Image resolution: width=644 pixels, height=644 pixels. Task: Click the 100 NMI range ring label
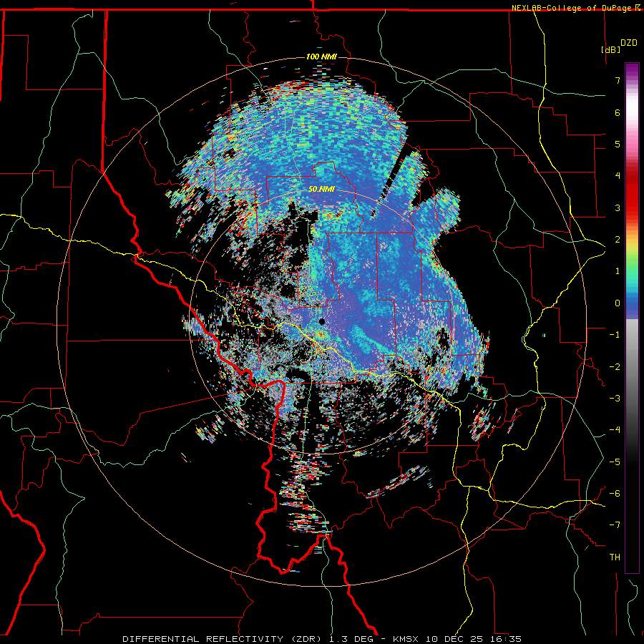tap(321, 57)
